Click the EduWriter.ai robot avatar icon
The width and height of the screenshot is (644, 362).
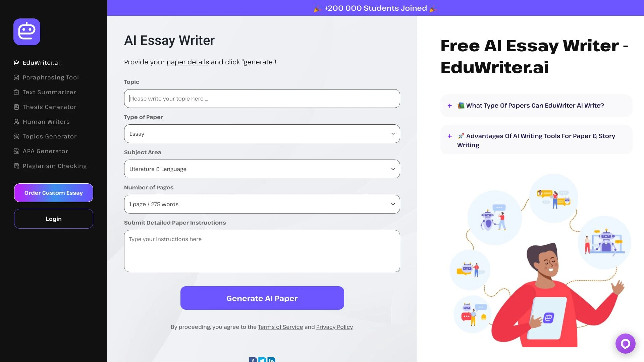[26, 32]
